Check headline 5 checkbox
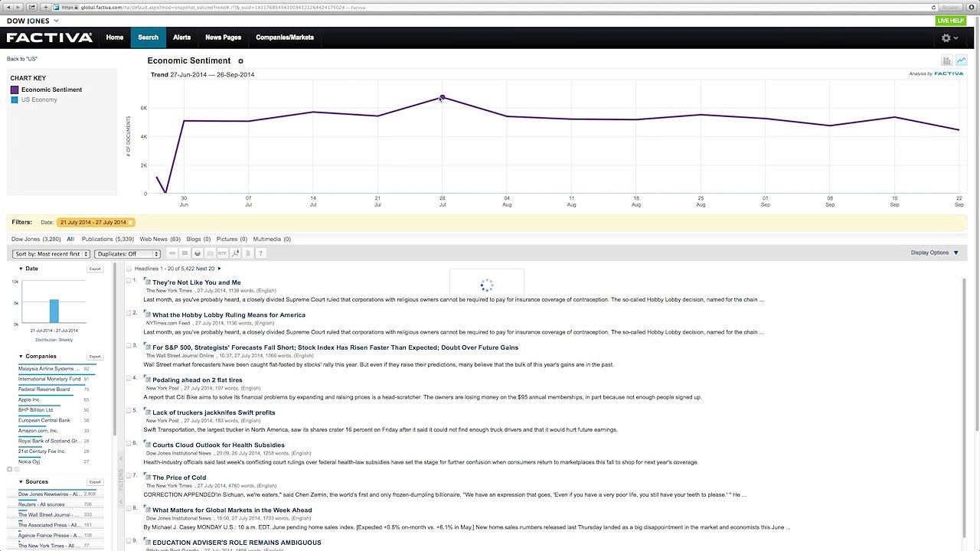The image size is (980, 551). click(129, 412)
